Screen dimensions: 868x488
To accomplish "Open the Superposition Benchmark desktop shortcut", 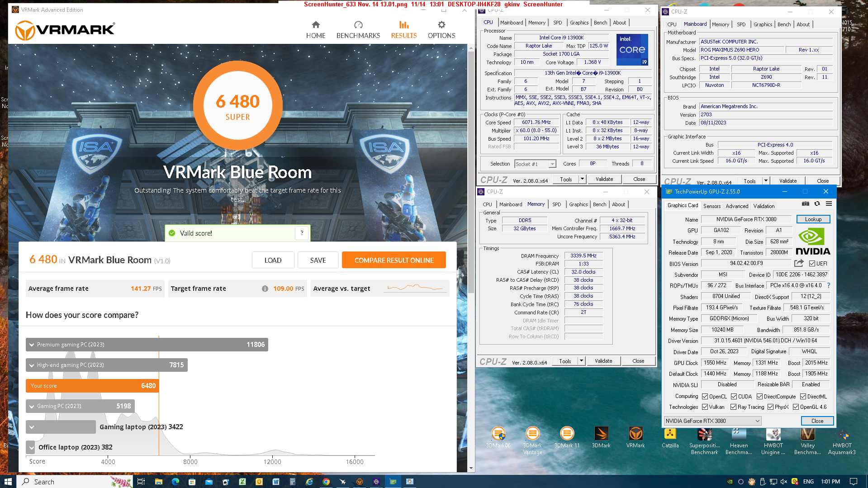I will point(704,441).
